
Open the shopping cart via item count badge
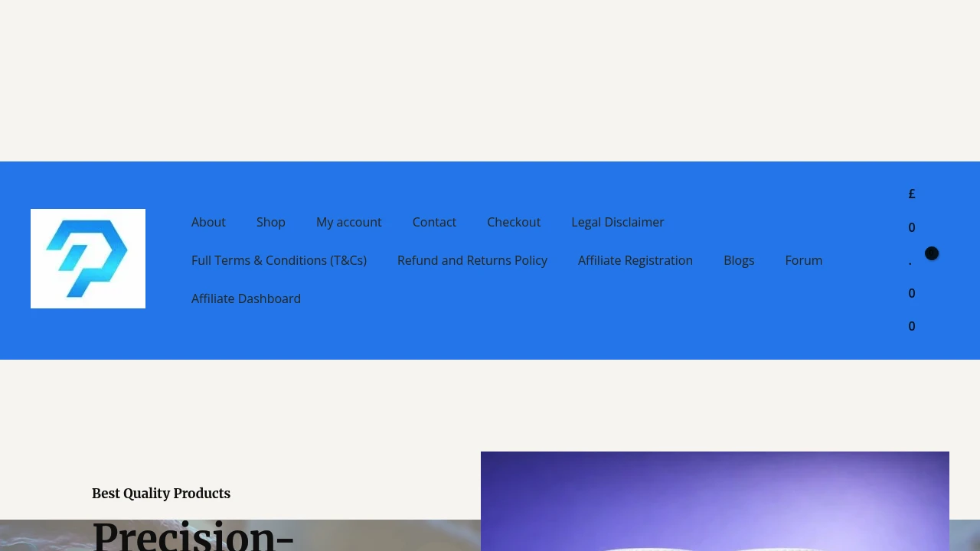tap(932, 253)
